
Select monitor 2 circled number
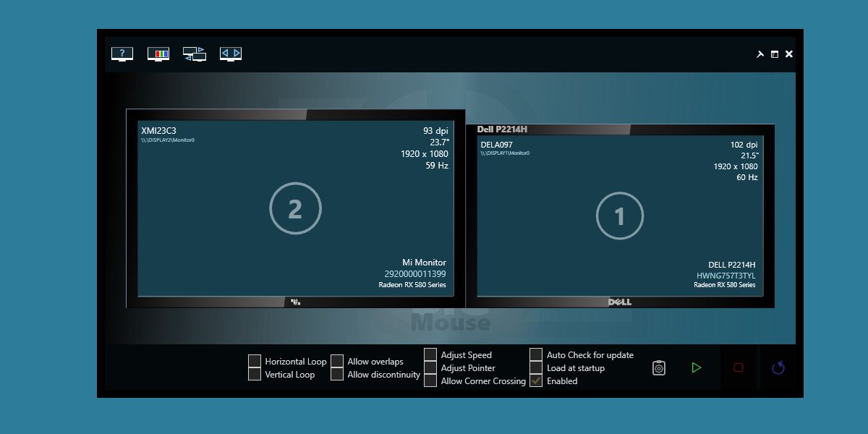coord(295,209)
